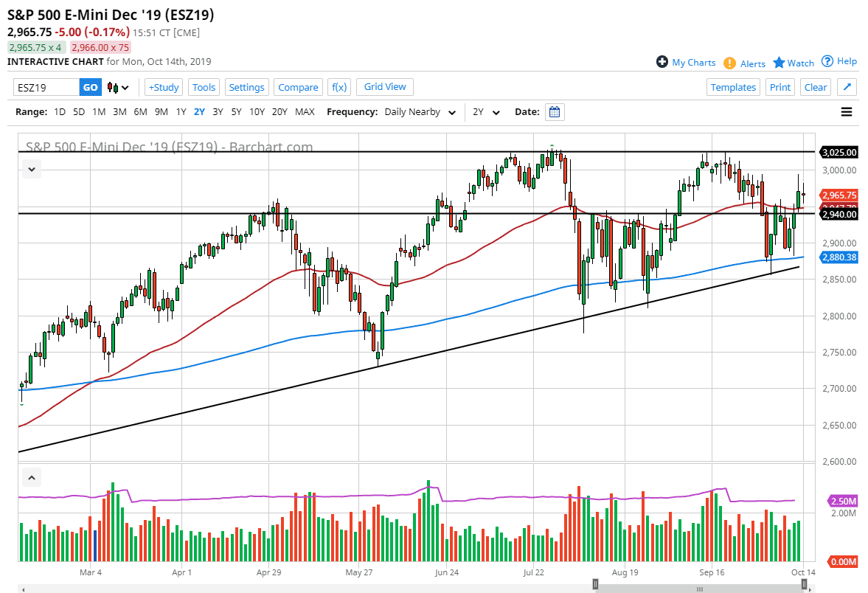
Task: Switch chart range to 5D
Action: [x=79, y=111]
